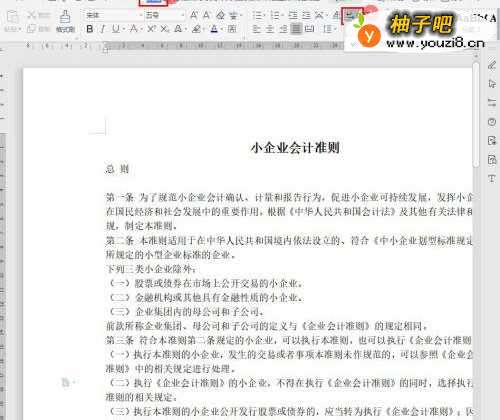Toggle bold formatting

90,29
